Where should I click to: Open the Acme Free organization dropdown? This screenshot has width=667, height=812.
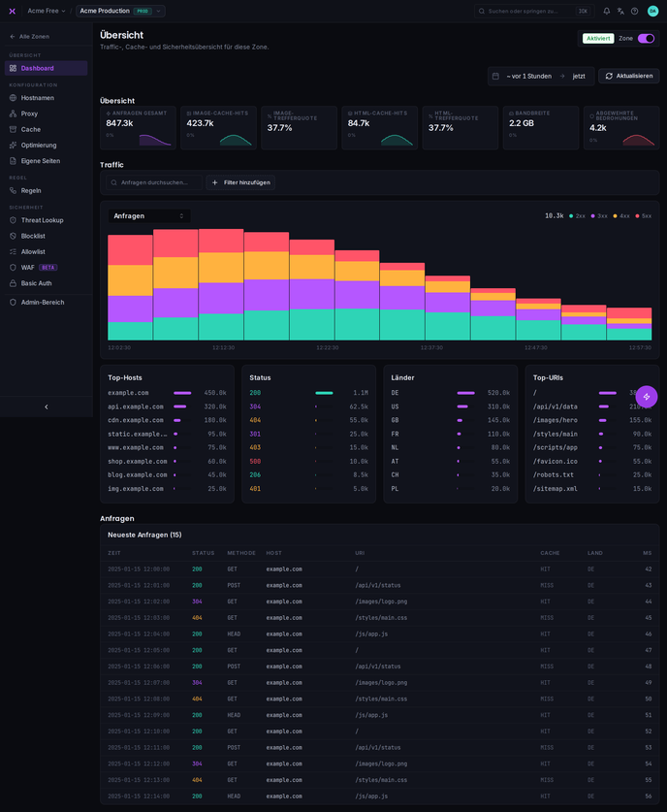pos(47,11)
